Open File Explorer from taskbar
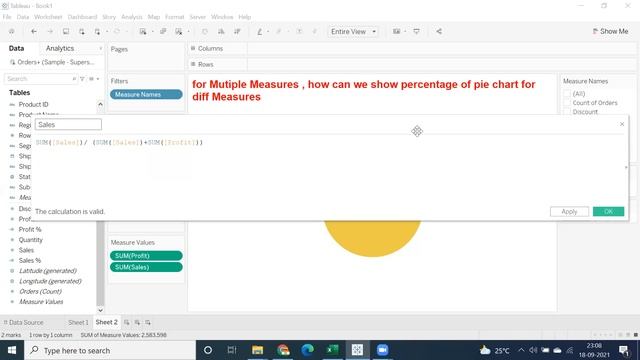640x360 pixels. pos(258,350)
